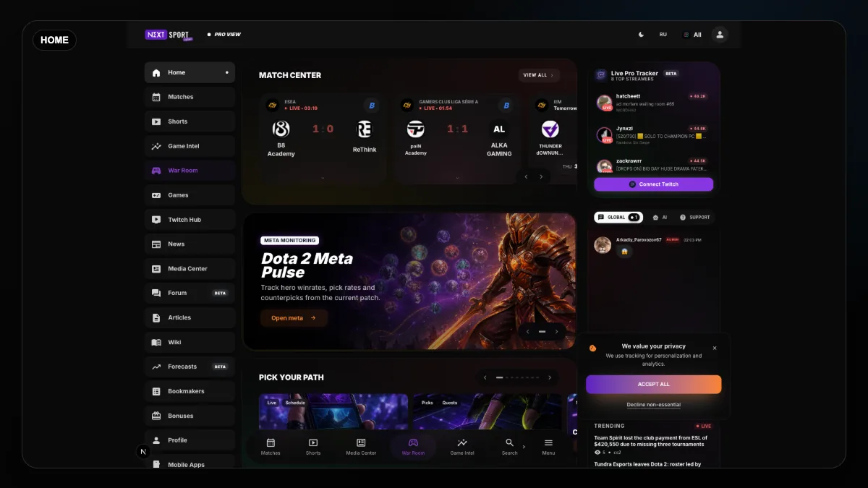Show next matches in Match Center
Screen dimensions: 868x488
(541, 176)
